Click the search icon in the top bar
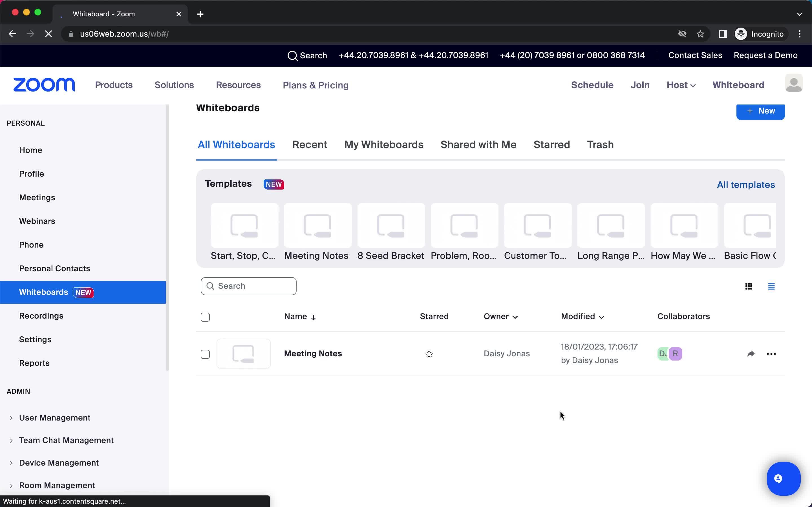 point(292,55)
